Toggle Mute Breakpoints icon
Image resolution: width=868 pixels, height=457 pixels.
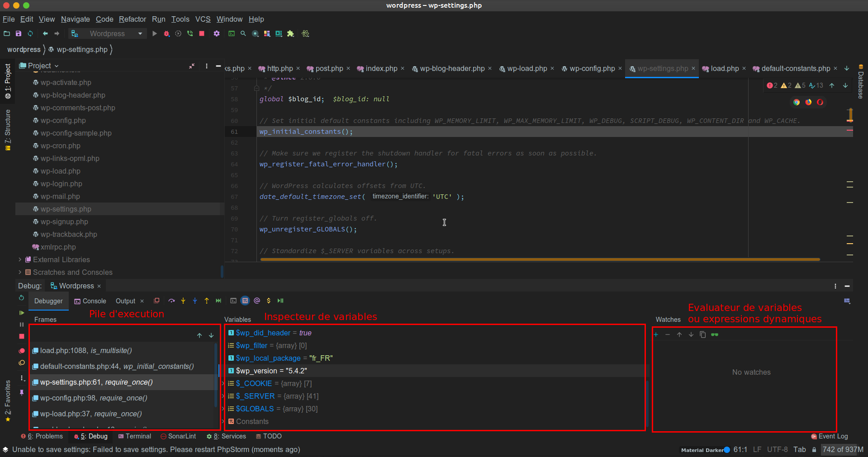coord(21,363)
